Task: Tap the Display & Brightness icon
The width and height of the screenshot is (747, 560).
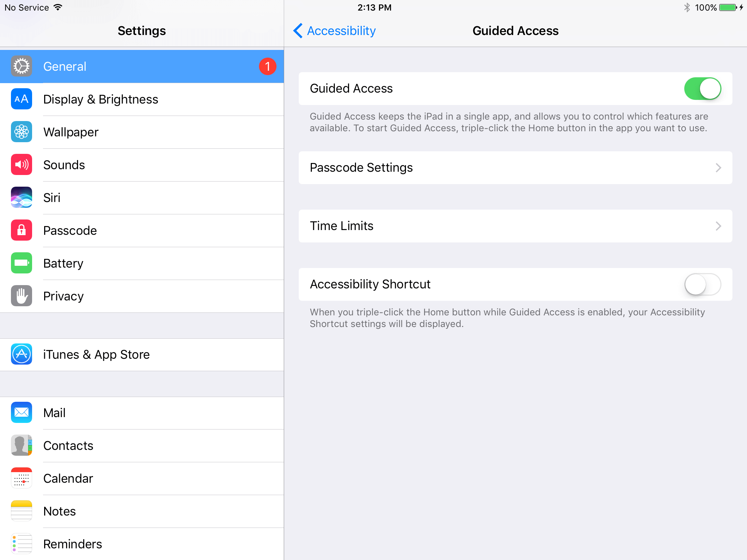Action: 20,99
